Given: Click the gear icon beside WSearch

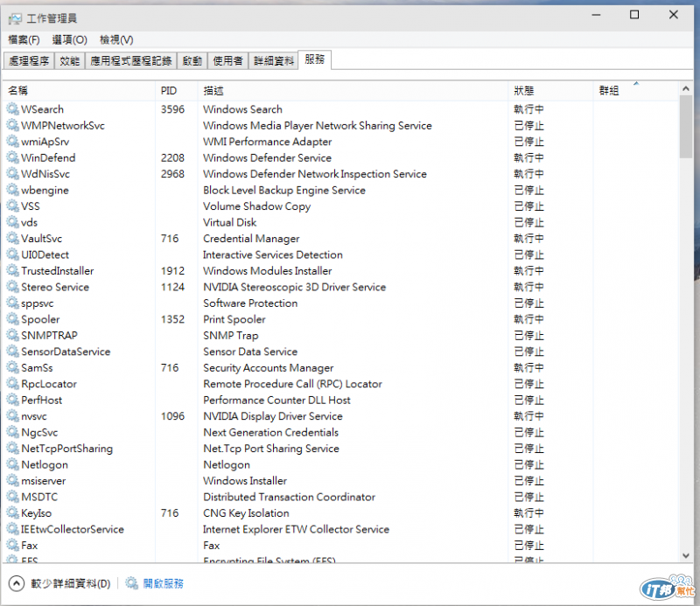Looking at the screenshot, I should (x=12, y=109).
